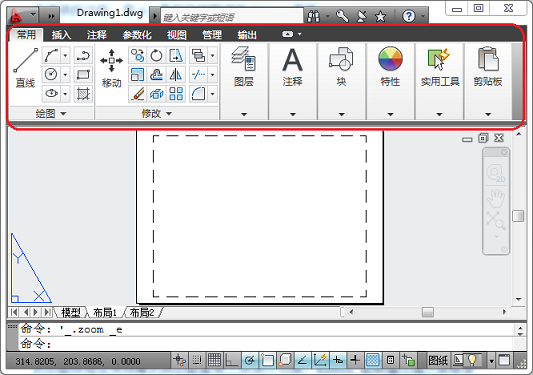
Task: Open the Help question mark icon
Action: tap(409, 16)
